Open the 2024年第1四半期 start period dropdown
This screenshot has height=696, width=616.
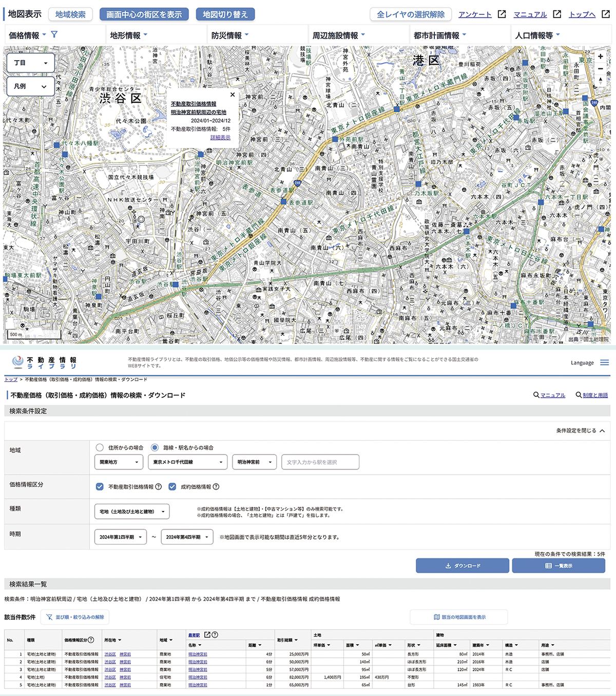pos(120,537)
